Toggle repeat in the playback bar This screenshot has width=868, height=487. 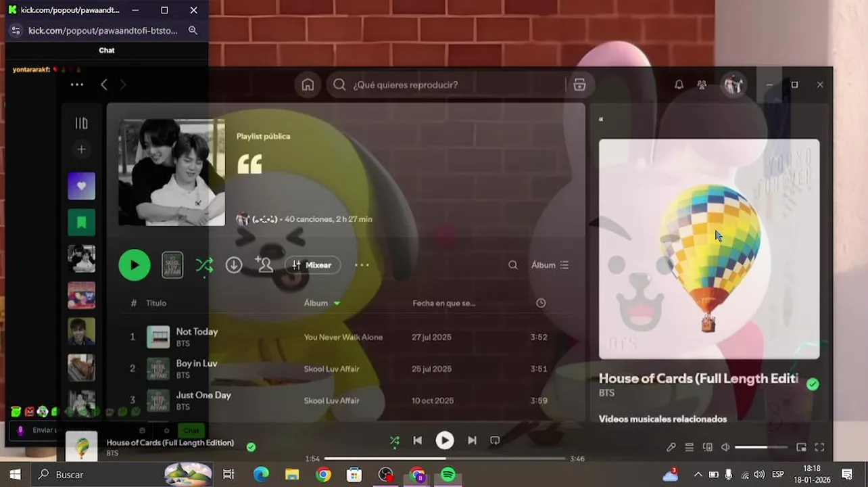click(x=495, y=440)
